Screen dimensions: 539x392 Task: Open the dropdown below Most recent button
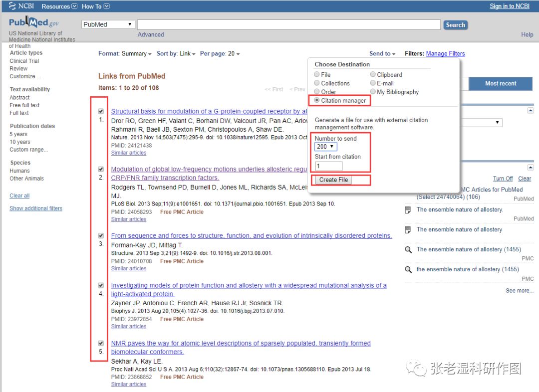(481, 123)
